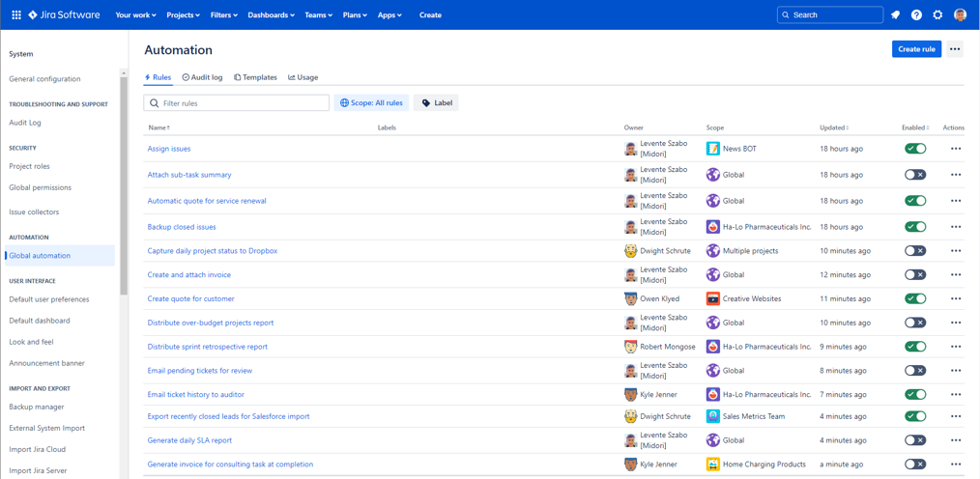Click the News BOT project icon

(x=713, y=149)
